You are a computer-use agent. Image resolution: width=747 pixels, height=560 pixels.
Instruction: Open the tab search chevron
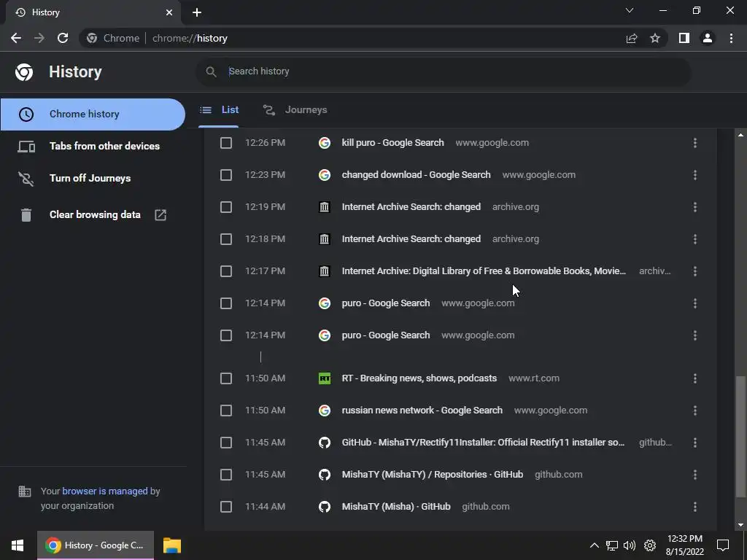[630, 10]
